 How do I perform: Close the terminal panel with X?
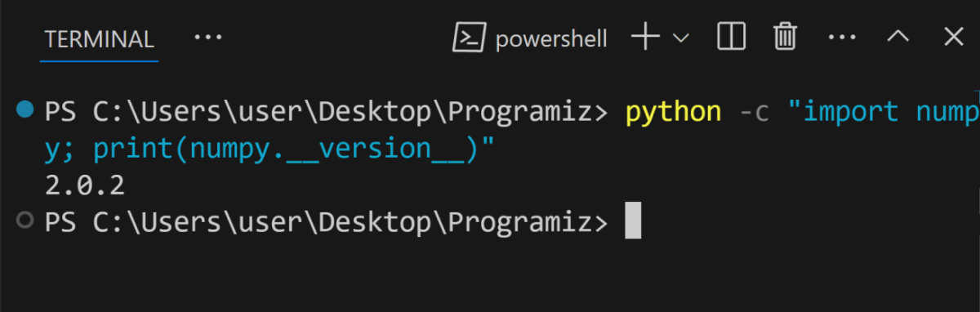point(954,37)
